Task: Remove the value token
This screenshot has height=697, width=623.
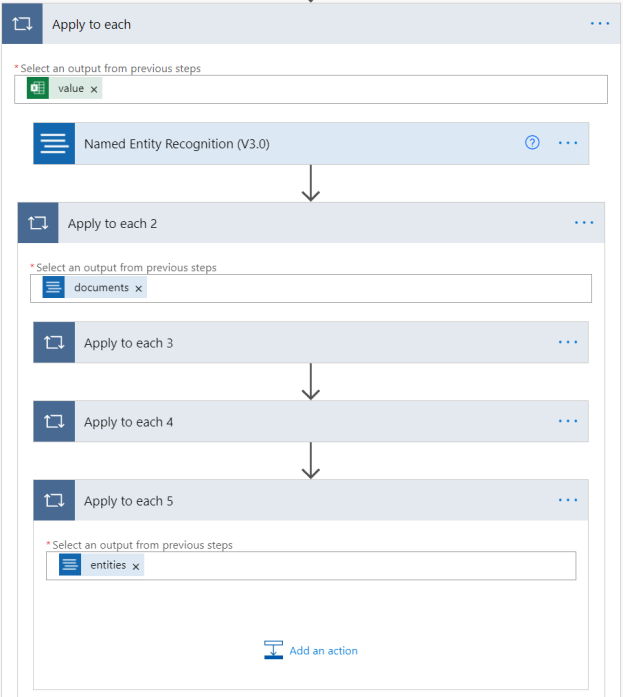Action: click(x=94, y=89)
